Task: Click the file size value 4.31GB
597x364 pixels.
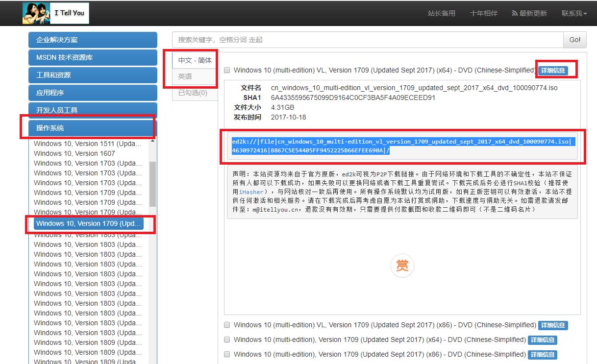Action: pos(282,107)
